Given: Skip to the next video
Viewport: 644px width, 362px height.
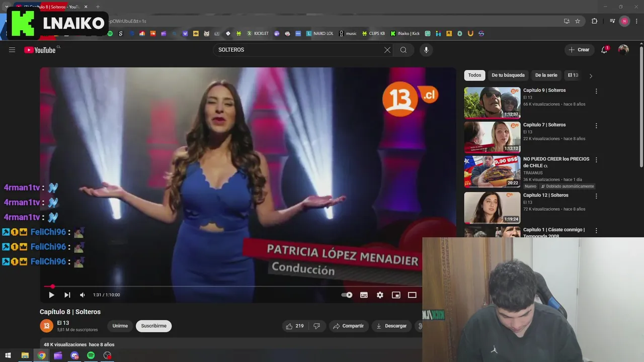Looking at the screenshot, I should coord(67,295).
